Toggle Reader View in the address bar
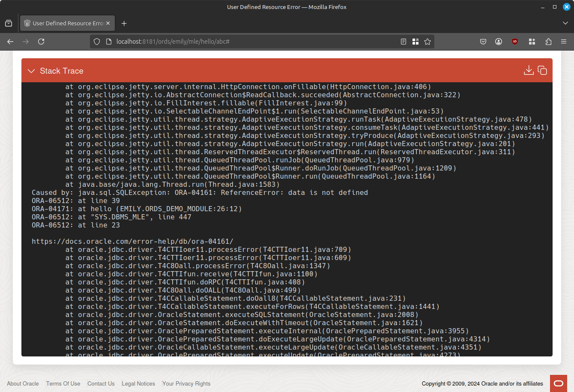 point(403,42)
